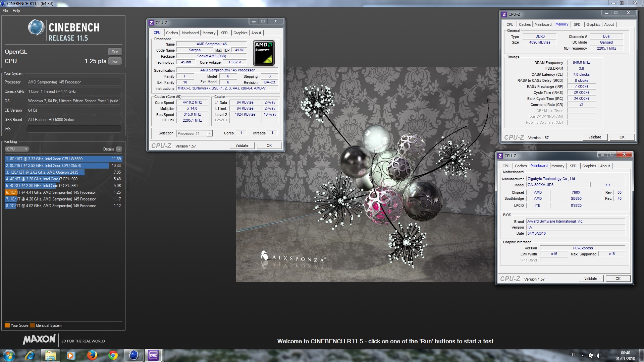Run the OpenGL benchmark
Image resolution: width=644 pixels, height=362 pixels.
[115, 52]
